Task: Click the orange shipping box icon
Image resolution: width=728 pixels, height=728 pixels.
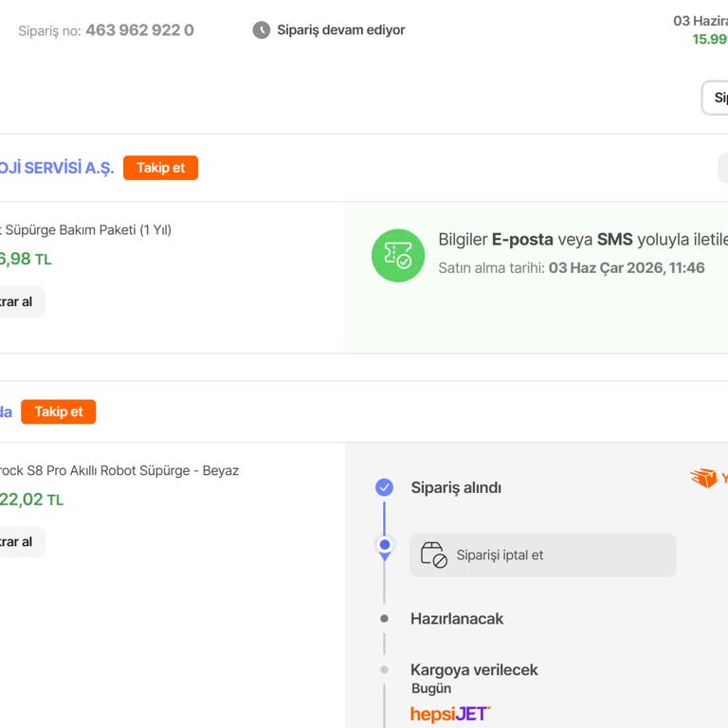Action: (x=703, y=478)
